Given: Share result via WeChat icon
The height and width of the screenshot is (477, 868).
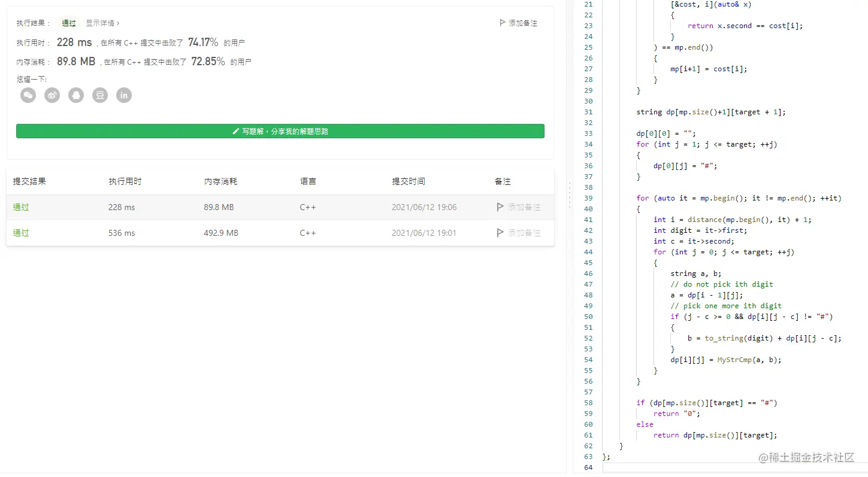Looking at the screenshot, I should 28,95.
